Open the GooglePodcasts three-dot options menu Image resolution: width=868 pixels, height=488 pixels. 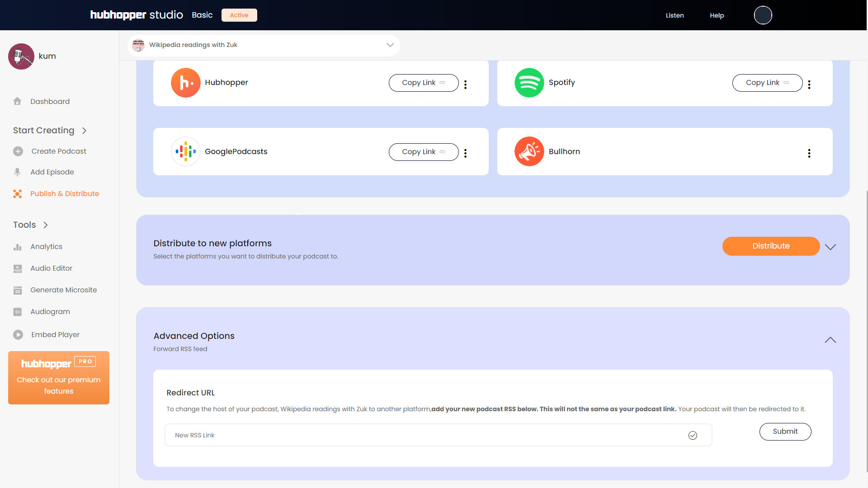click(465, 153)
